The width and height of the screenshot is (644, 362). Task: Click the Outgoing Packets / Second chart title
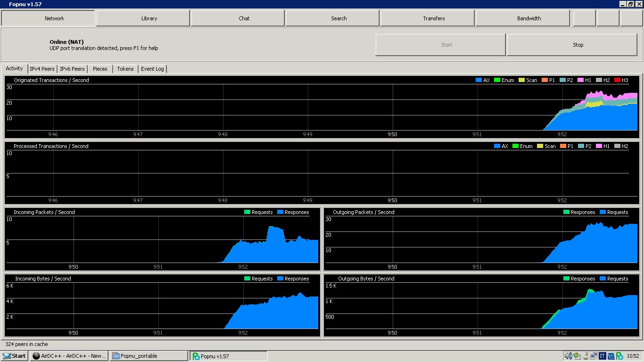[x=363, y=212]
